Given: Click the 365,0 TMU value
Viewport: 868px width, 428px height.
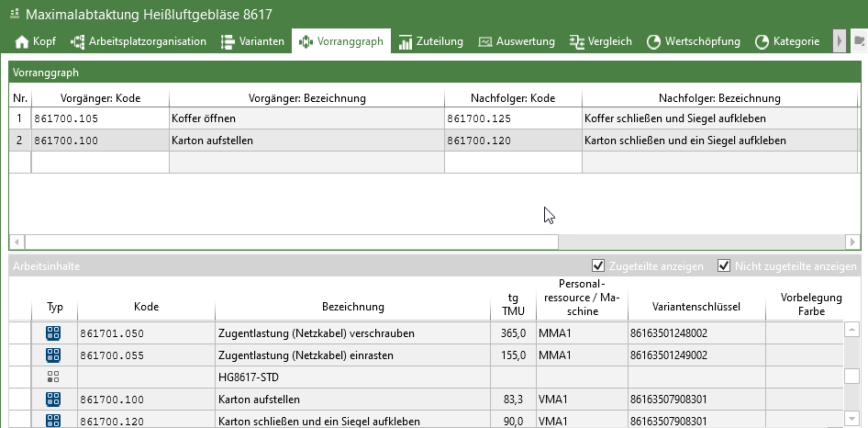Looking at the screenshot, I should (x=513, y=333).
